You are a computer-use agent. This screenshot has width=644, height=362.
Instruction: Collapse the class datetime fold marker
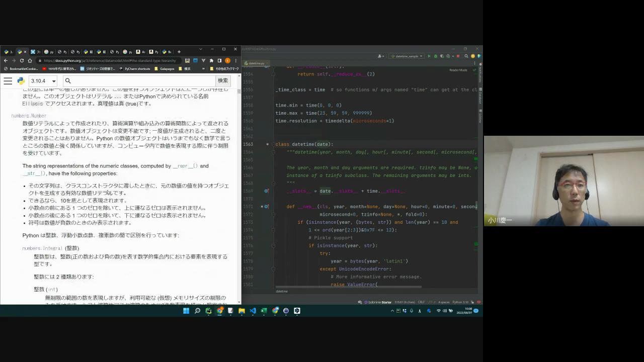pos(273,144)
